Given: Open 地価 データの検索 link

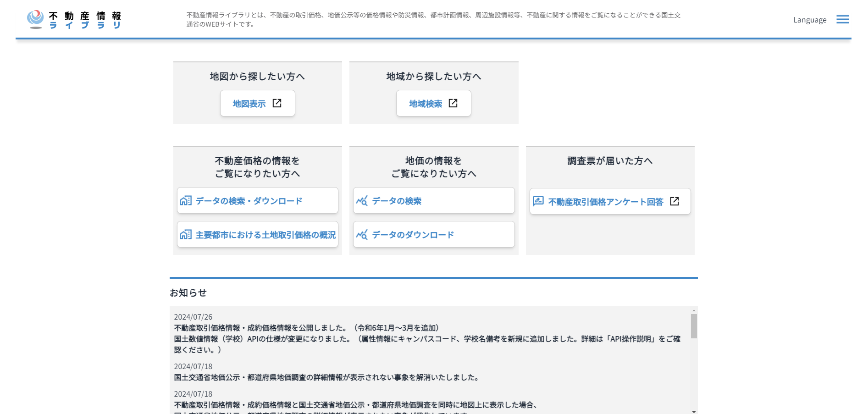Looking at the screenshot, I should [x=433, y=200].
